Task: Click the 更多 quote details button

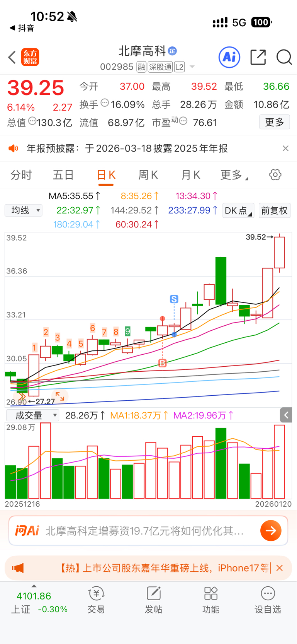Action: [275, 122]
